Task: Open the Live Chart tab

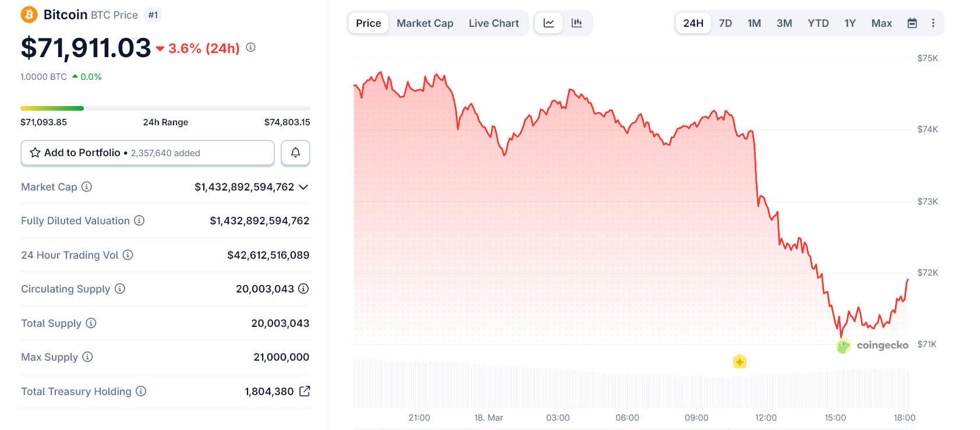Action: (x=493, y=23)
